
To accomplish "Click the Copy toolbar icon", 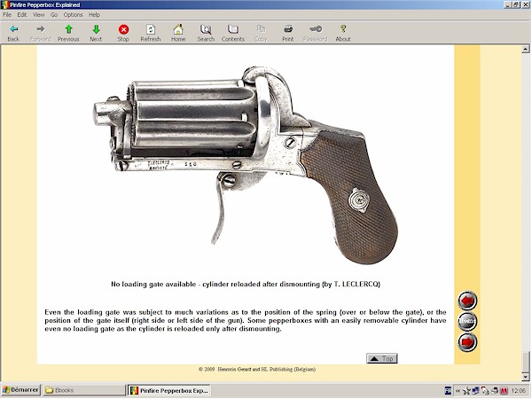I will 261,29.
